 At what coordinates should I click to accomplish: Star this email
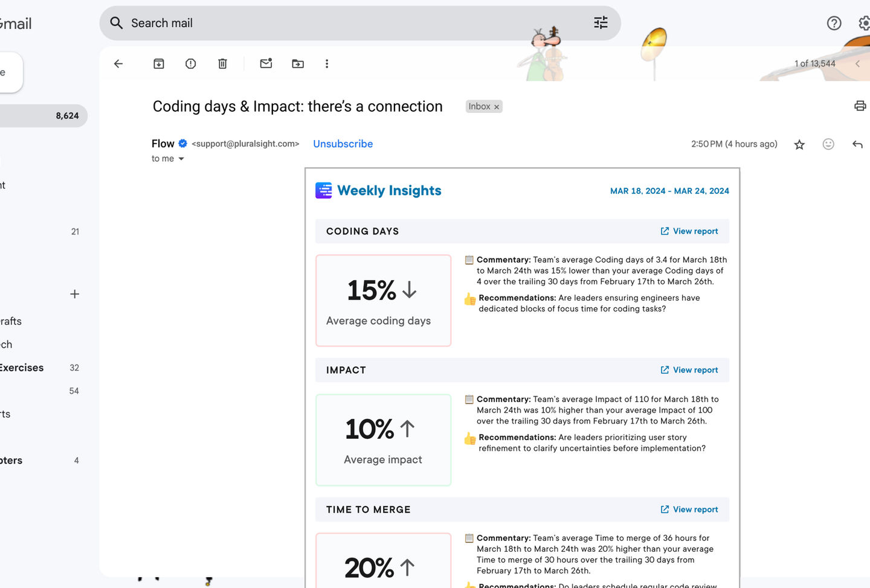799,144
